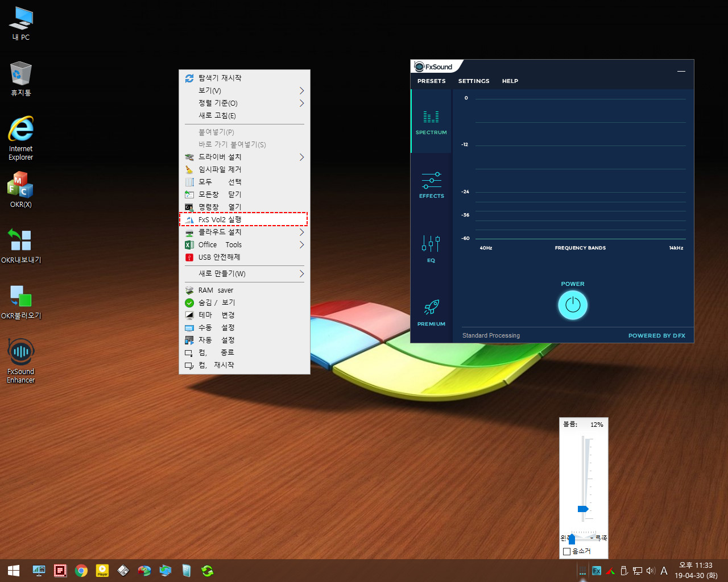Click the USB device tray icon
This screenshot has width=728, height=582.
(x=624, y=571)
